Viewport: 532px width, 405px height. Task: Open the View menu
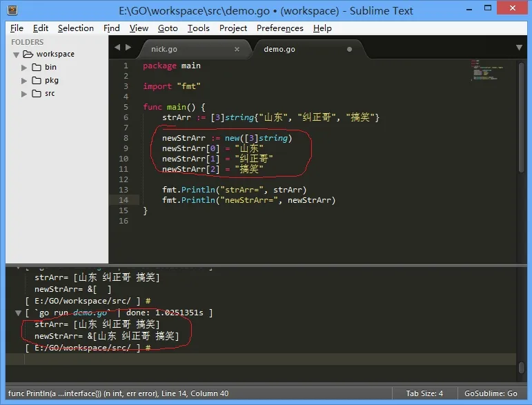tap(139, 28)
